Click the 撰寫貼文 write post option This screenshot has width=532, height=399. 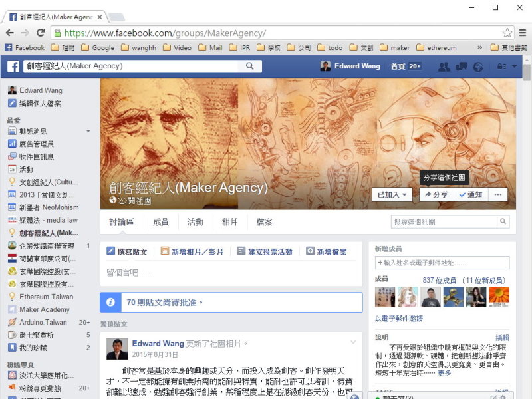pos(127,251)
